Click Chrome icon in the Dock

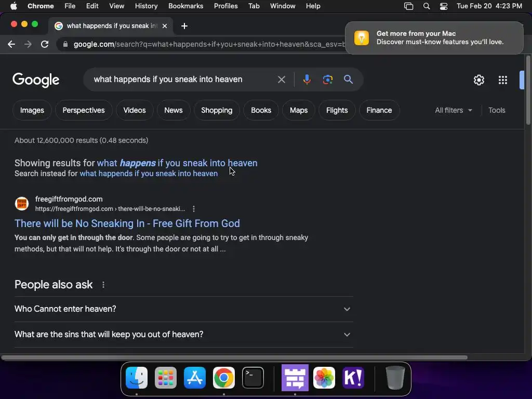223,378
